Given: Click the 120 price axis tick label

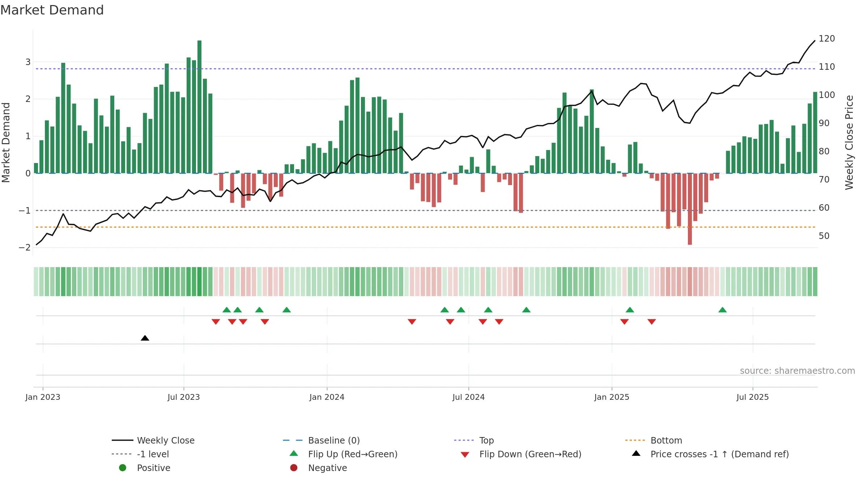Looking at the screenshot, I should point(827,38).
